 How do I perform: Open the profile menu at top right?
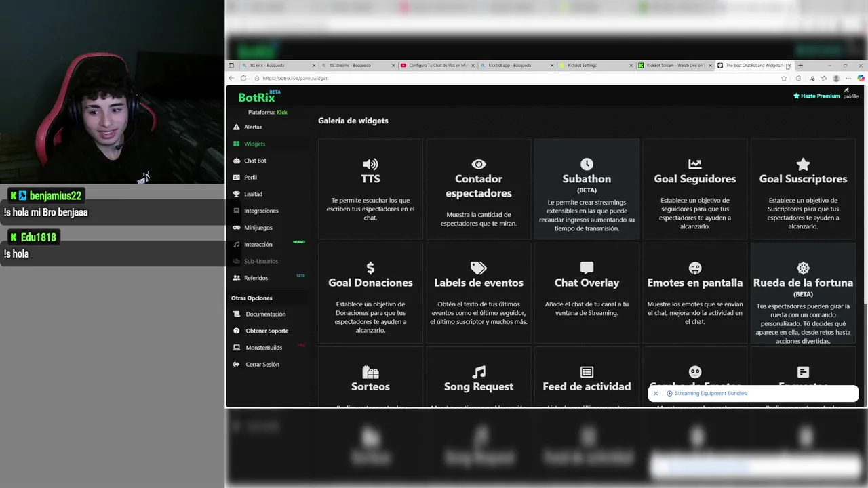tap(850, 94)
